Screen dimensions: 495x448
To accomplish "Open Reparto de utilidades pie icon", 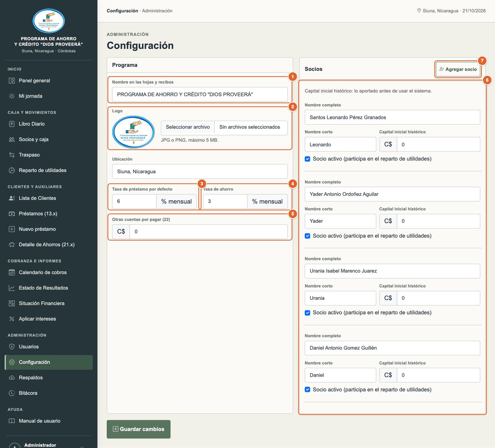I will [12, 170].
